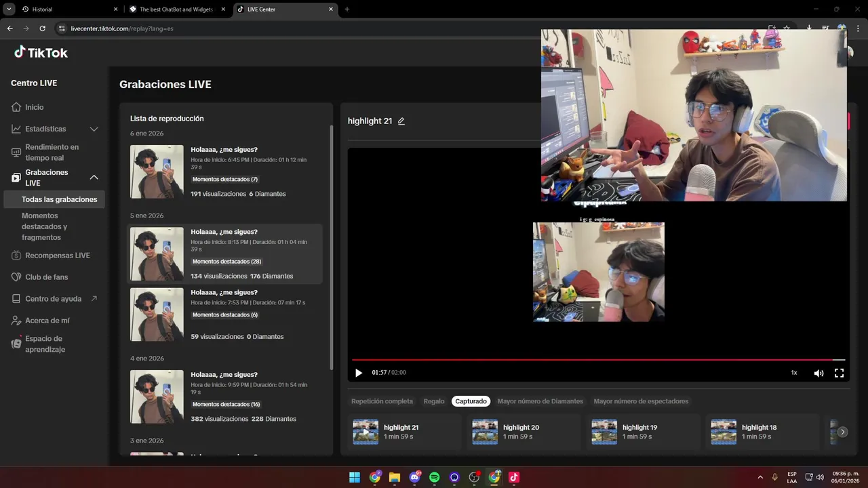Open highlight 21 clip

point(404,432)
